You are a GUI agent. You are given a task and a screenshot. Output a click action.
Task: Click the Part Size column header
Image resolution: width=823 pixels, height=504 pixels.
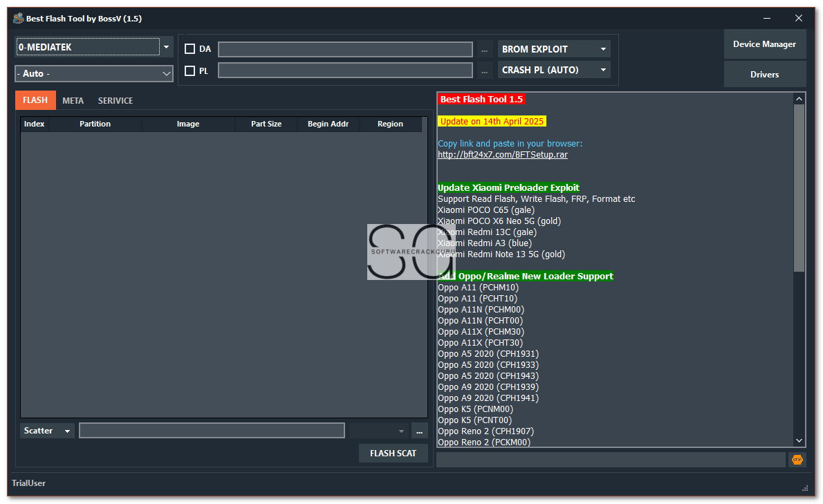pyautogui.click(x=266, y=124)
